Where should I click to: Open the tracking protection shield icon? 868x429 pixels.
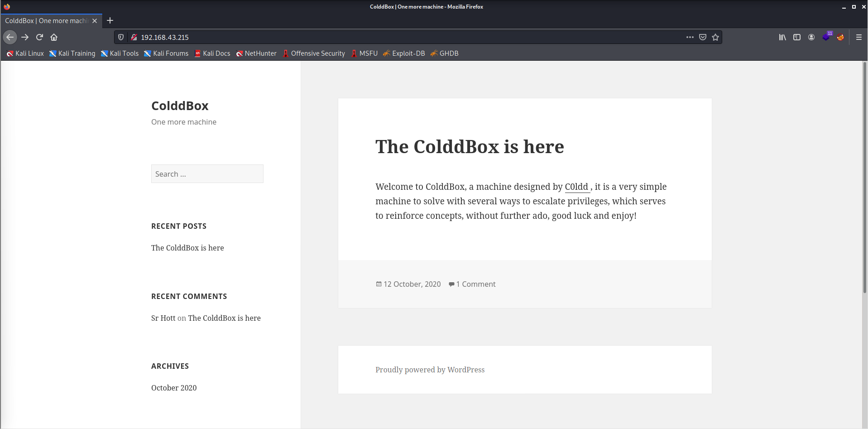pyautogui.click(x=121, y=37)
